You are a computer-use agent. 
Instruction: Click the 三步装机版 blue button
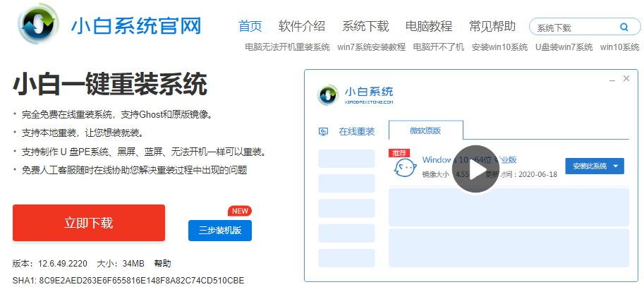pyautogui.click(x=220, y=231)
